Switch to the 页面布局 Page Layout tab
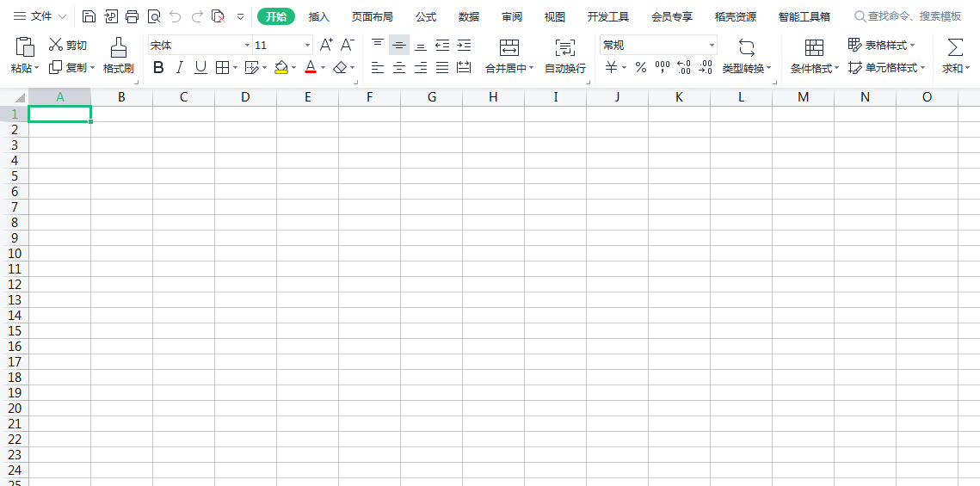 coord(372,17)
